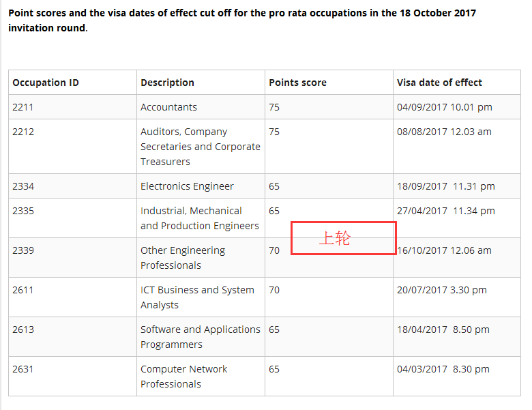This screenshot has width=532, height=410.
Task: Click the Software and Applications Programmers cell
Action: tap(200, 337)
